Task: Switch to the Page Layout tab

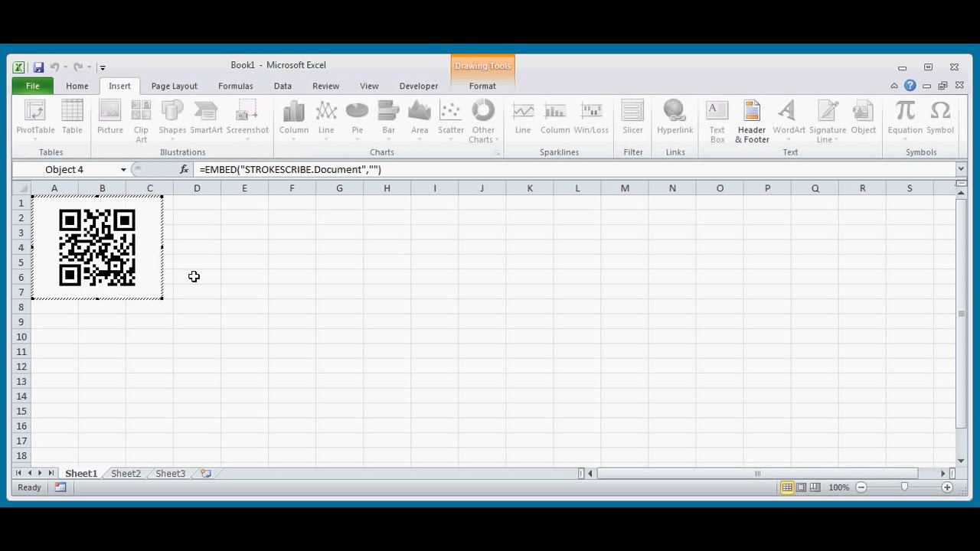Action: click(x=174, y=86)
